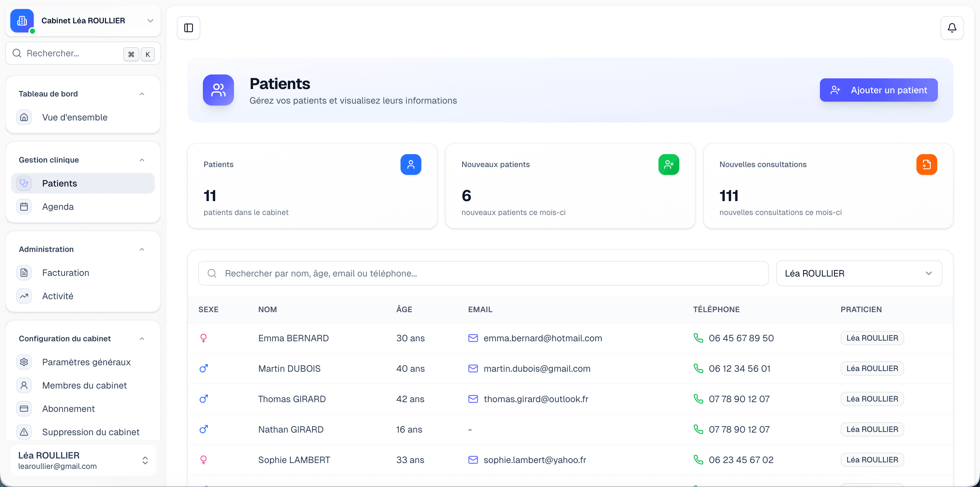Collapse the Administration section
Viewport: 980px width, 487px height.
[142, 249]
